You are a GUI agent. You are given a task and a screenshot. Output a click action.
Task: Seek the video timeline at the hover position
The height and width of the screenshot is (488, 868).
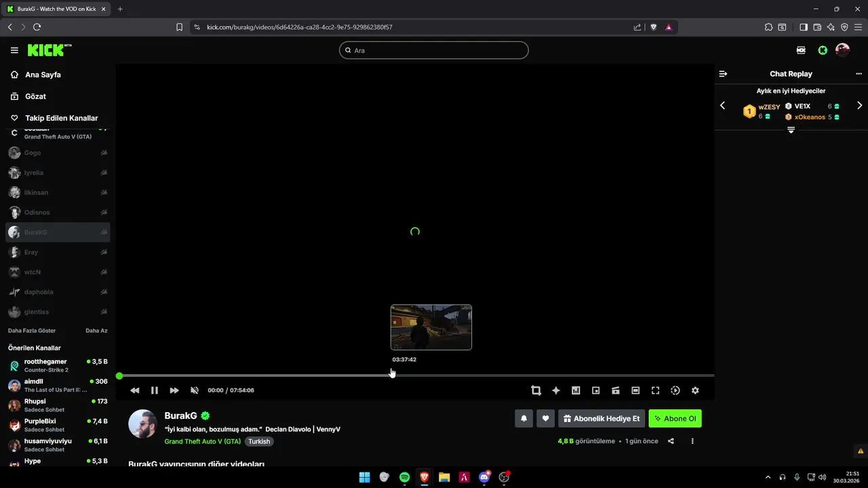pyautogui.click(x=391, y=375)
